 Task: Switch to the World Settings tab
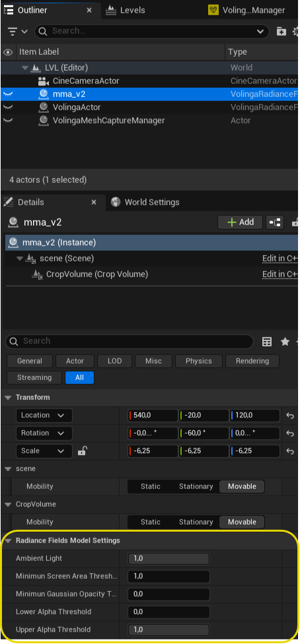[x=145, y=202]
